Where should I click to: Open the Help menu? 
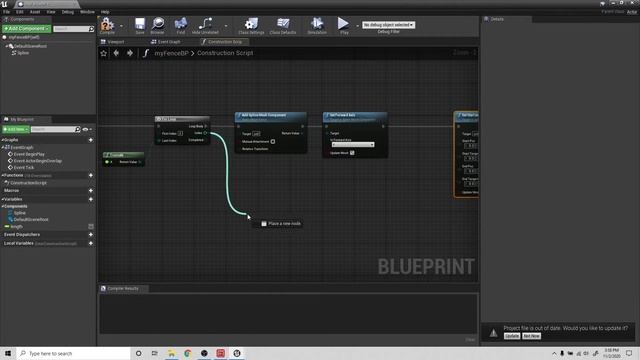(105, 12)
